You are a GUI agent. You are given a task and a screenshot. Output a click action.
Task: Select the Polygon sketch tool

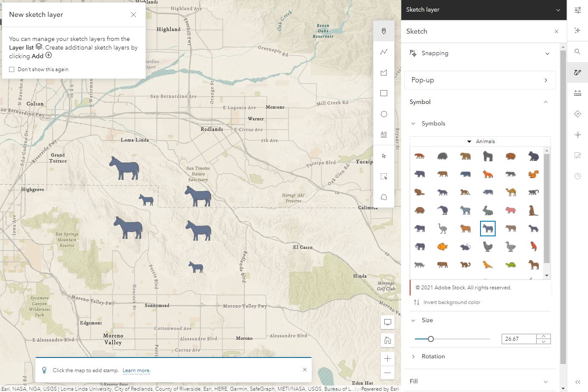tap(383, 72)
